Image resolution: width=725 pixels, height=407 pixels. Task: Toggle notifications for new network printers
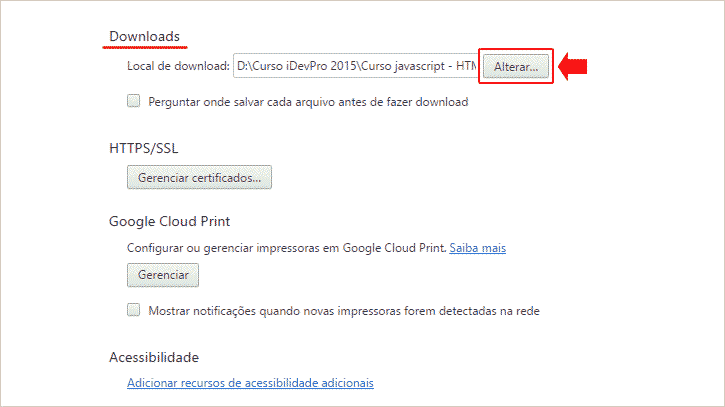coord(133,310)
